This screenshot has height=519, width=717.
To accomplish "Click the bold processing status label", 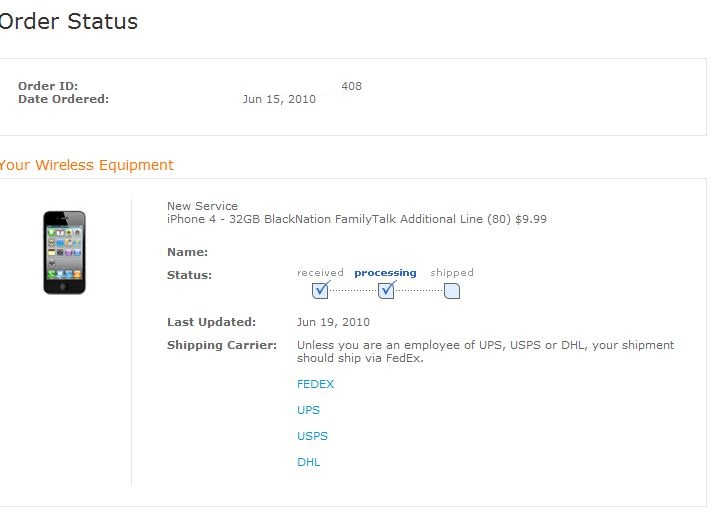I will (x=385, y=273).
